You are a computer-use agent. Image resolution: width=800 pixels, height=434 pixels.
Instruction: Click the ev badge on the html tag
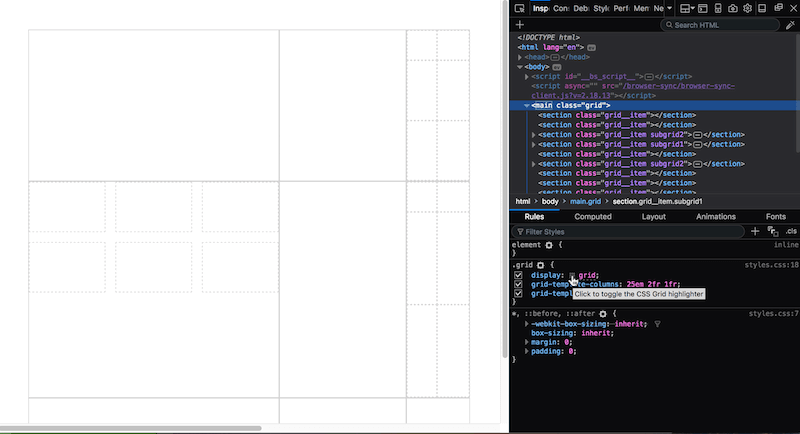[x=591, y=47]
